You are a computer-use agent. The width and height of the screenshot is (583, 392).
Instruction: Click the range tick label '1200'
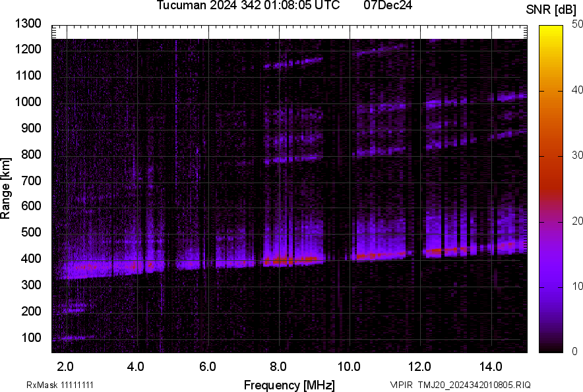[x=28, y=49]
